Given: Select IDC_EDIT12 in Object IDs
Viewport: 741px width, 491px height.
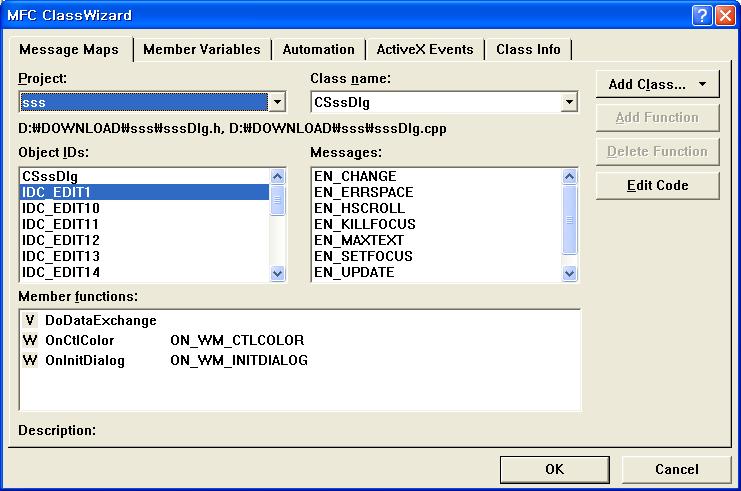Looking at the screenshot, I should 145,241.
